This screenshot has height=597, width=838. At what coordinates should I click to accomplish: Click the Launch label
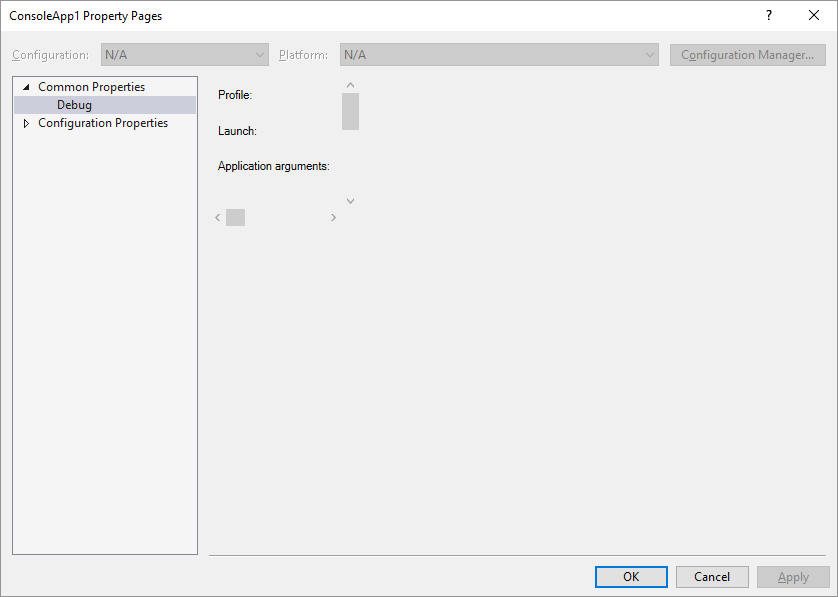tap(237, 131)
